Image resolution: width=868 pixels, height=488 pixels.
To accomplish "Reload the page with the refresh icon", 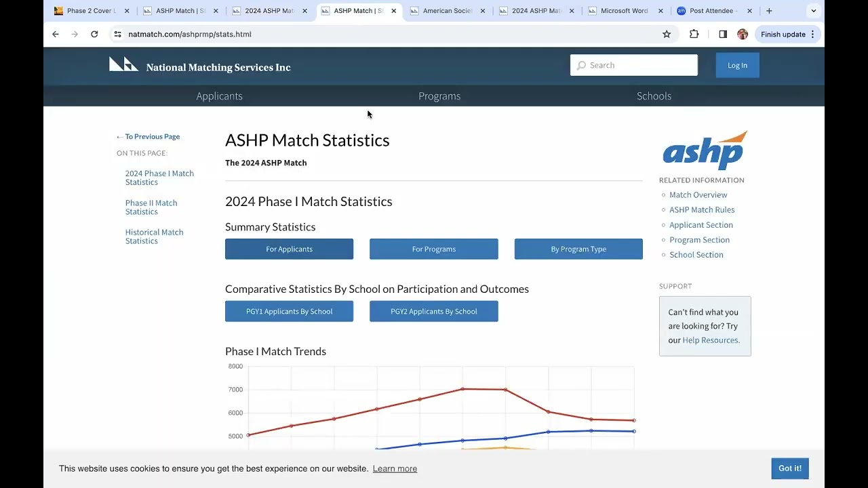I will [94, 34].
